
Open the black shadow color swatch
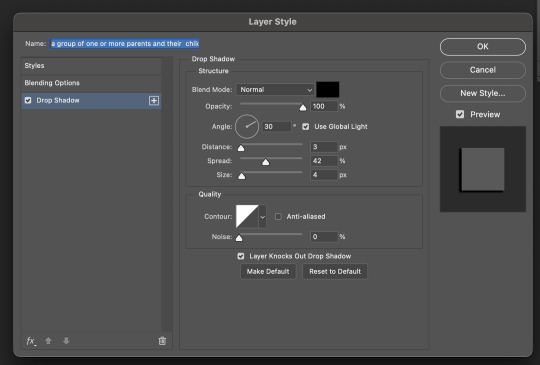coord(328,90)
